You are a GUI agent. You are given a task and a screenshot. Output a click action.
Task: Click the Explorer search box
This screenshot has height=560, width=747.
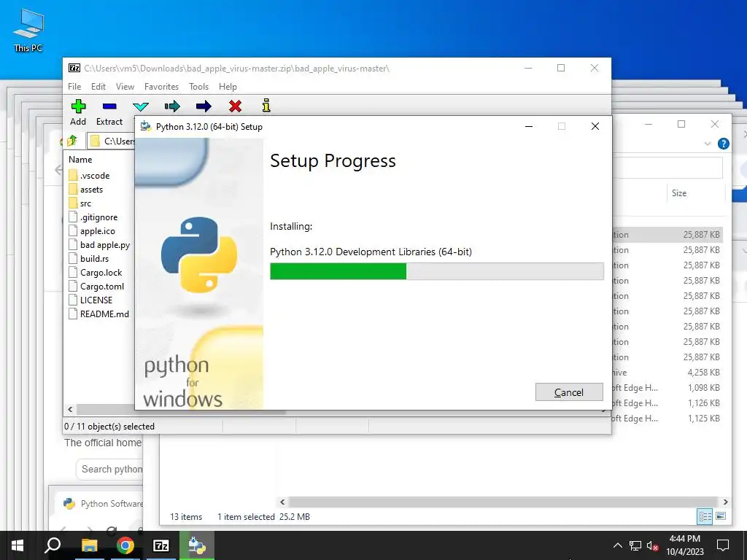pos(667,168)
